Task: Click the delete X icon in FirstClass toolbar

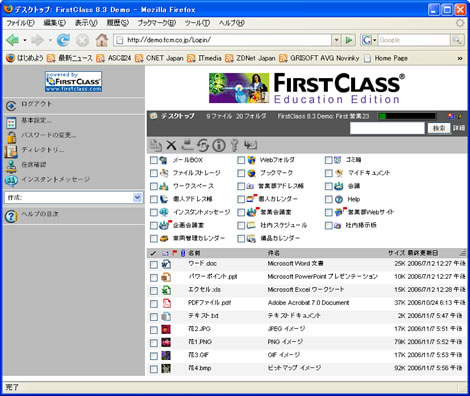Action: coord(171,145)
